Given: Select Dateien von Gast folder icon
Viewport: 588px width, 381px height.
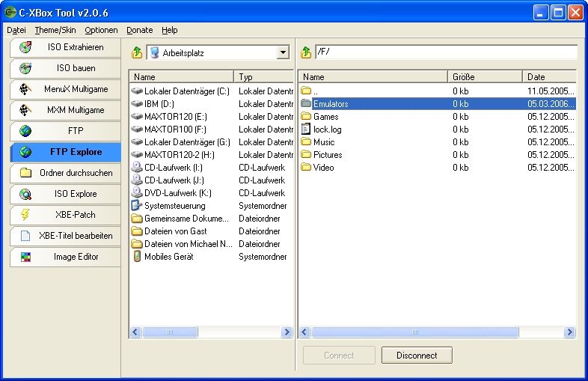Looking at the screenshot, I should pyautogui.click(x=137, y=231).
